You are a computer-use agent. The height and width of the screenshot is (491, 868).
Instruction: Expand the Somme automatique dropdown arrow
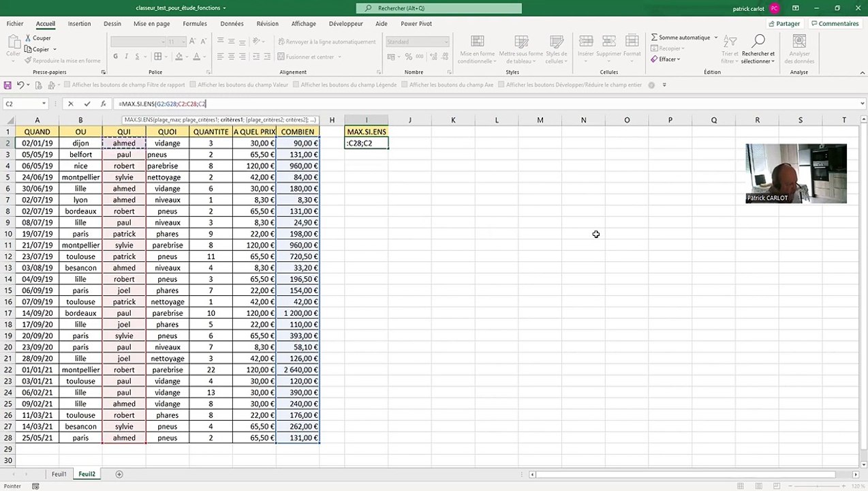716,38
